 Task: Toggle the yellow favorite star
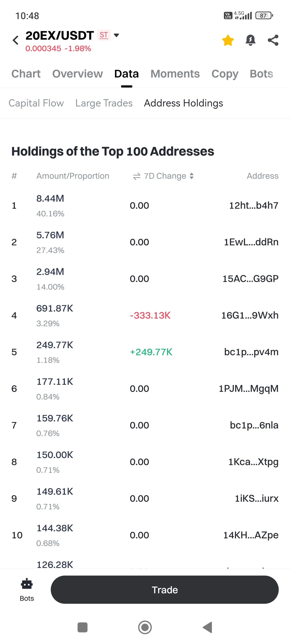click(228, 40)
